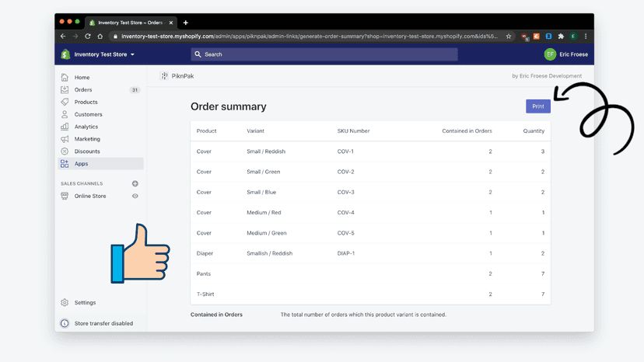Select the Small / Blue variant cell

click(x=261, y=192)
